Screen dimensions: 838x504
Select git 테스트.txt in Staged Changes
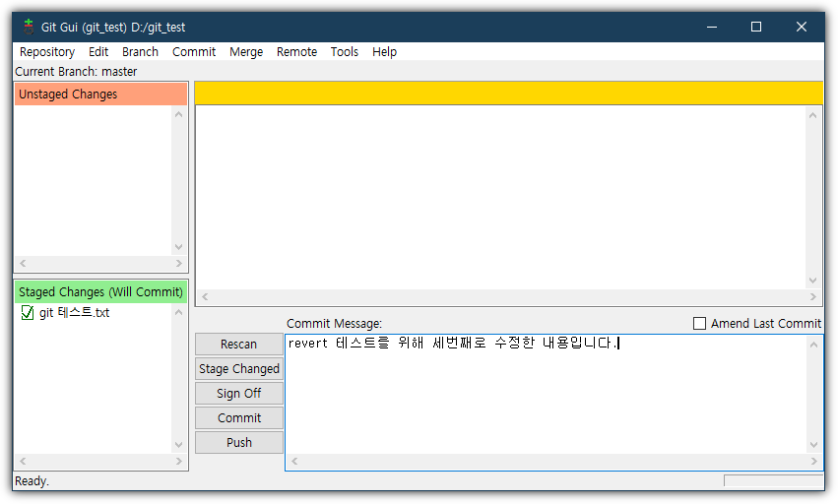pos(74,313)
